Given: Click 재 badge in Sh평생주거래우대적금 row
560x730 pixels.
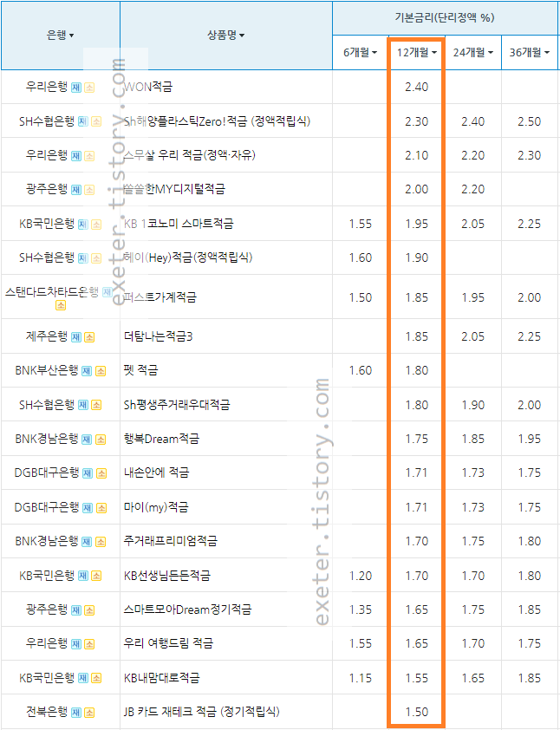Looking at the screenshot, I should pos(83,405).
